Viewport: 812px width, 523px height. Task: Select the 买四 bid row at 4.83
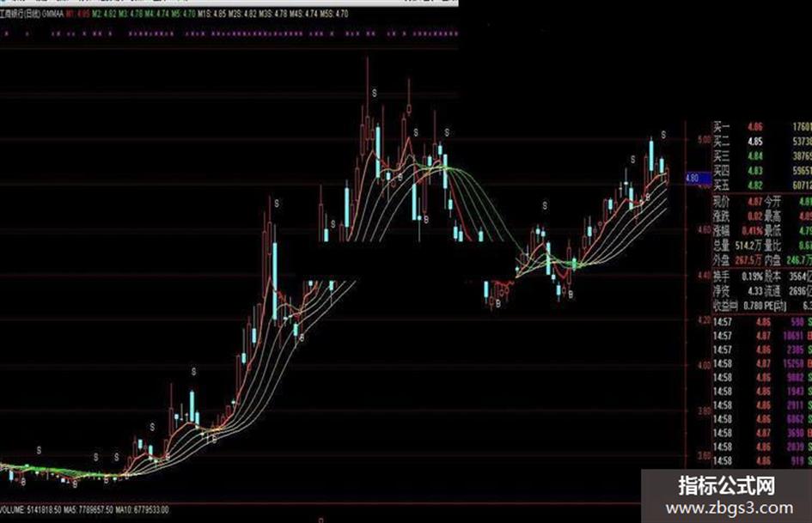point(762,170)
